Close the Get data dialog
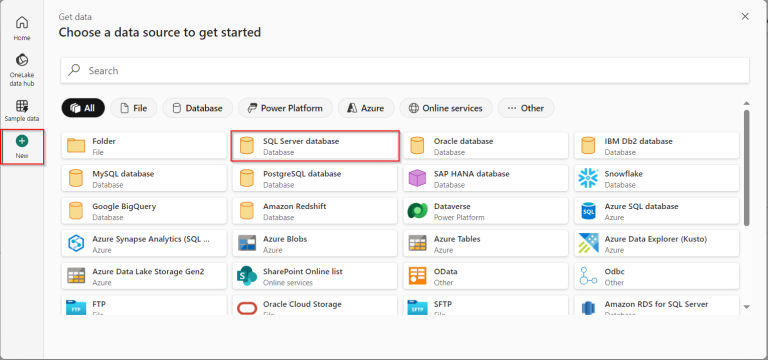Viewport: 768px width, 360px height. click(x=745, y=17)
